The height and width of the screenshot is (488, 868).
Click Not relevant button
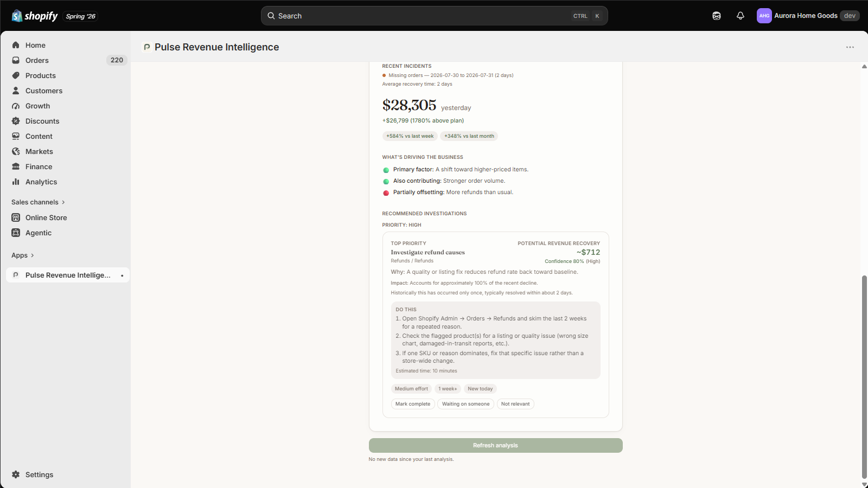(x=515, y=404)
